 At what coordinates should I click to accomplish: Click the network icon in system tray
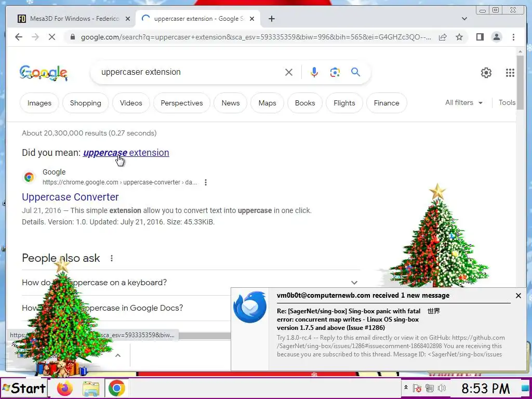point(430,388)
